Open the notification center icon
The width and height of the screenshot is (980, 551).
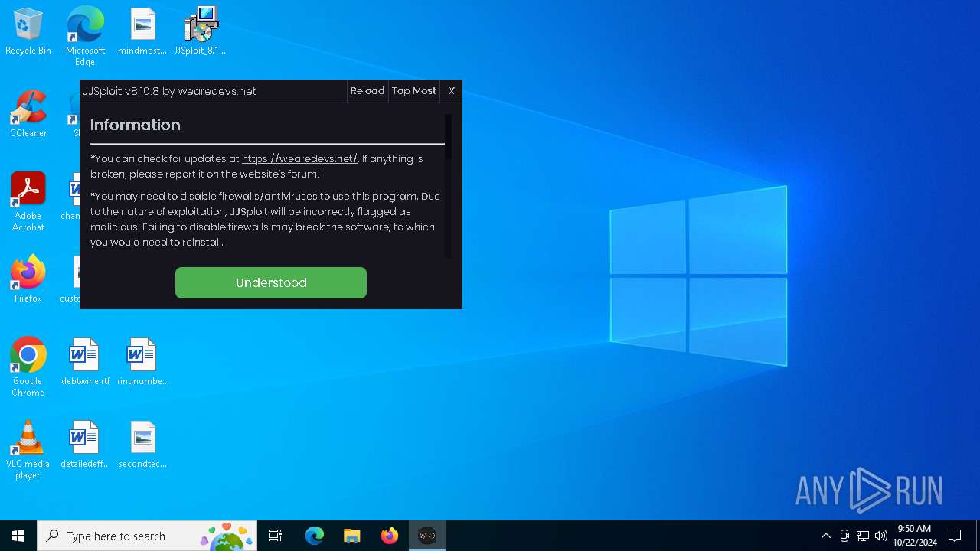click(x=955, y=536)
